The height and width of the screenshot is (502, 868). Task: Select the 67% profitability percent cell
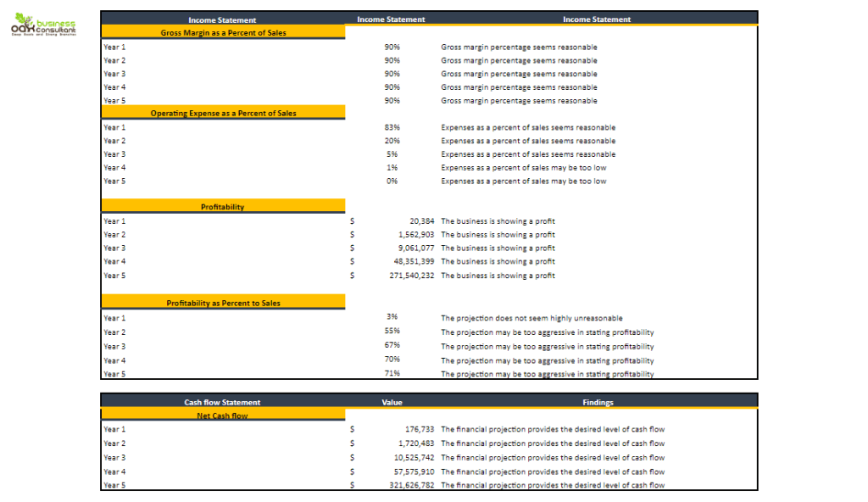392,345
